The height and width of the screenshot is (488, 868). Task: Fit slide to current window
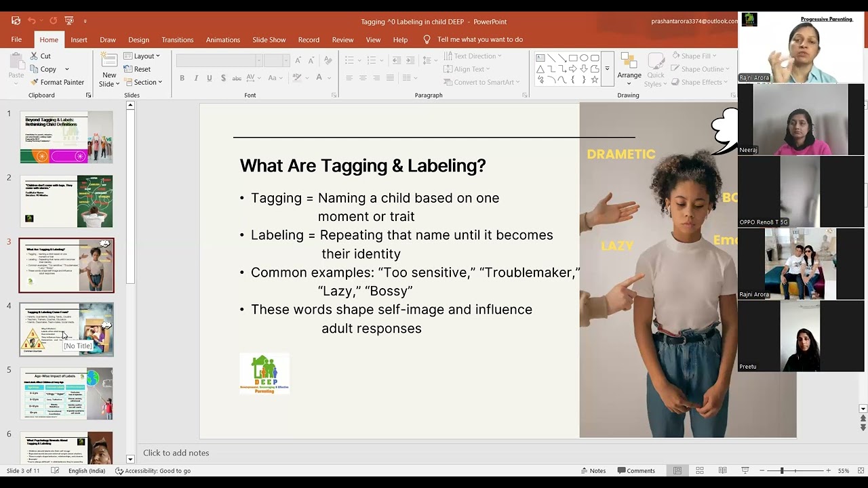(x=862, y=470)
